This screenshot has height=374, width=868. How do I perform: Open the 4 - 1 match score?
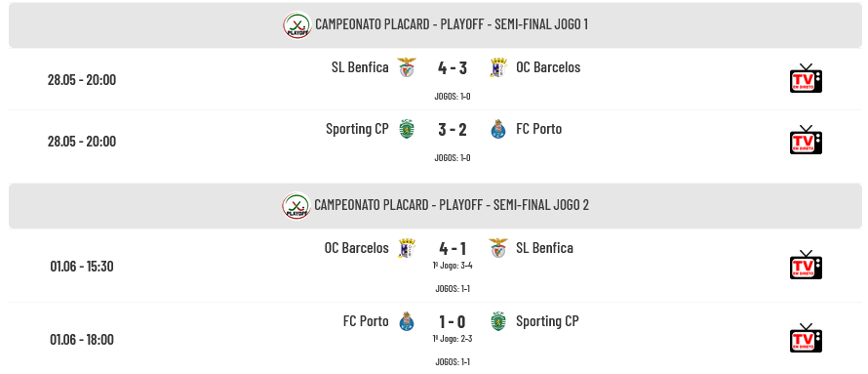[453, 248]
